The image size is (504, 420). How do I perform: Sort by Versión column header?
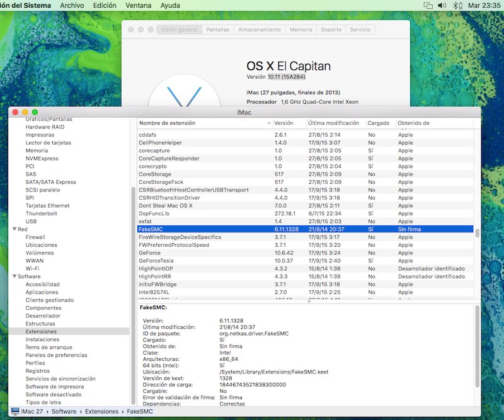289,123
